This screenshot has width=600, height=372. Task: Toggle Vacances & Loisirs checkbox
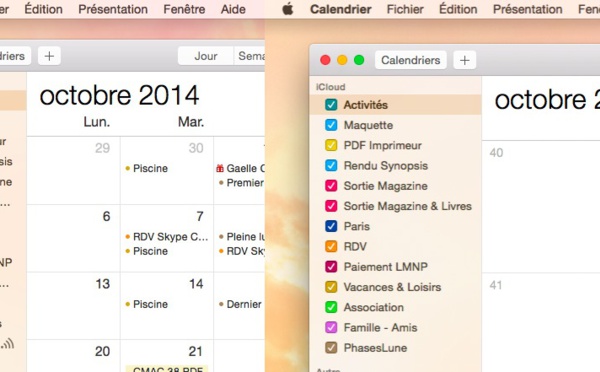[331, 287]
